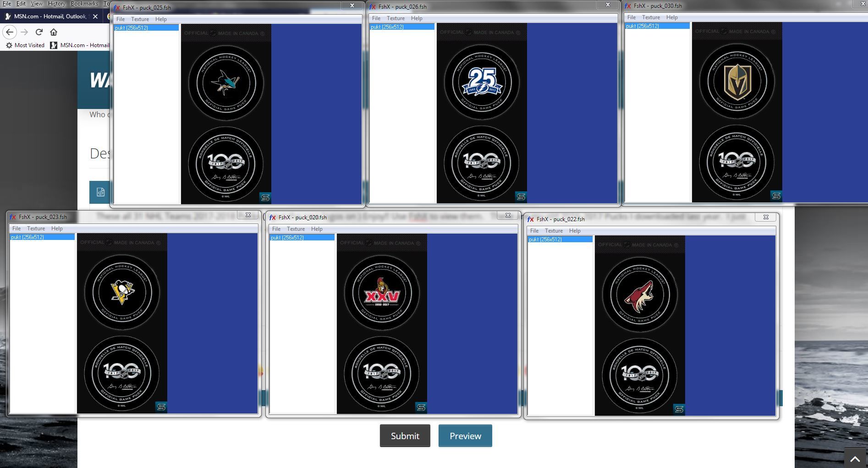The width and height of the screenshot is (868, 468).
Task: Open Help menu in puck_026.fsh window
Action: (x=417, y=18)
